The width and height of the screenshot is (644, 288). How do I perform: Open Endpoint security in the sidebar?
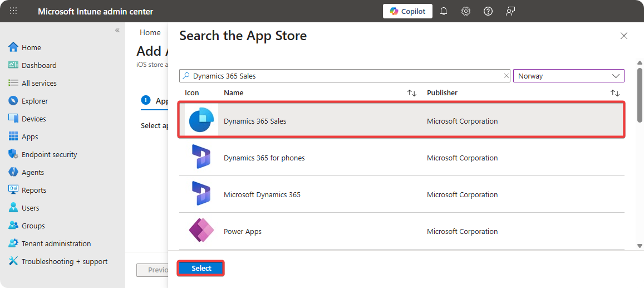point(49,154)
